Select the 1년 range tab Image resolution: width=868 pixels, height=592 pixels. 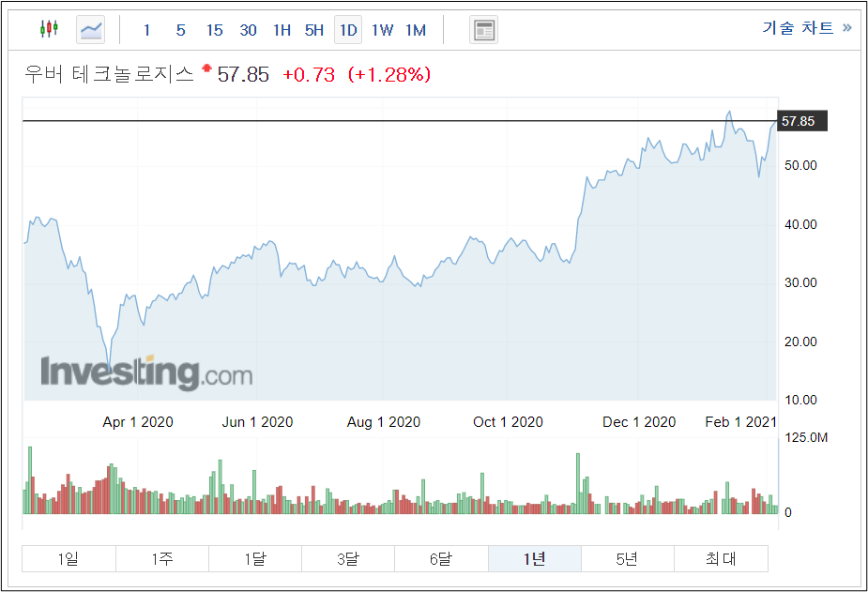click(535, 559)
